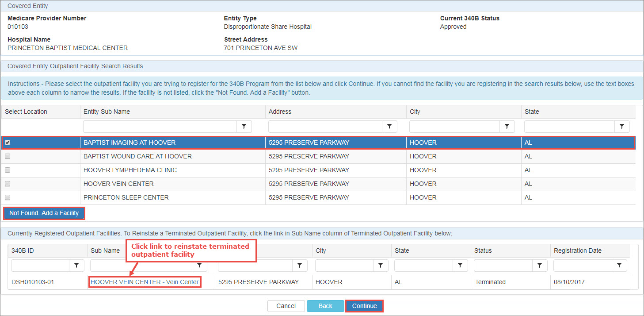Open the 340B ID column filter icon

click(76, 265)
